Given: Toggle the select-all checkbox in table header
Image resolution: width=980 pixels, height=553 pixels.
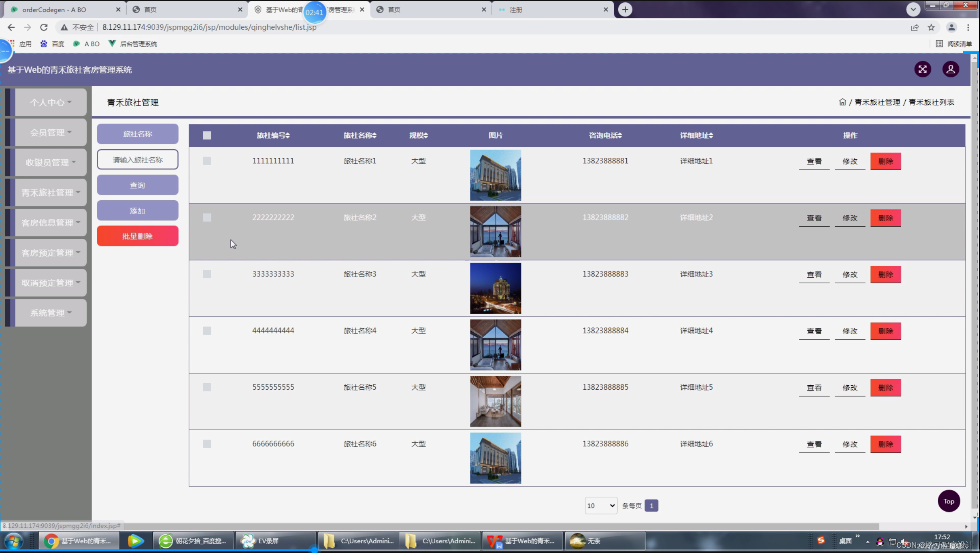Looking at the screenshot, I should coord(207,135).
